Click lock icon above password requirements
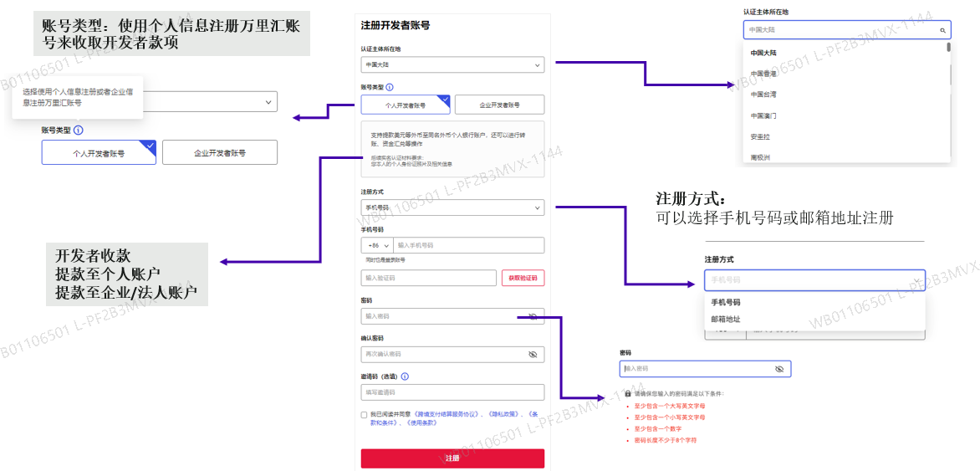Screen dimensions: 980x471 tap(627, 394)
